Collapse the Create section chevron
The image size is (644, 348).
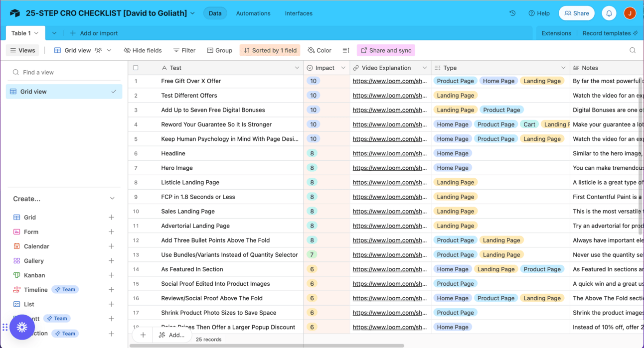[112, 199]
